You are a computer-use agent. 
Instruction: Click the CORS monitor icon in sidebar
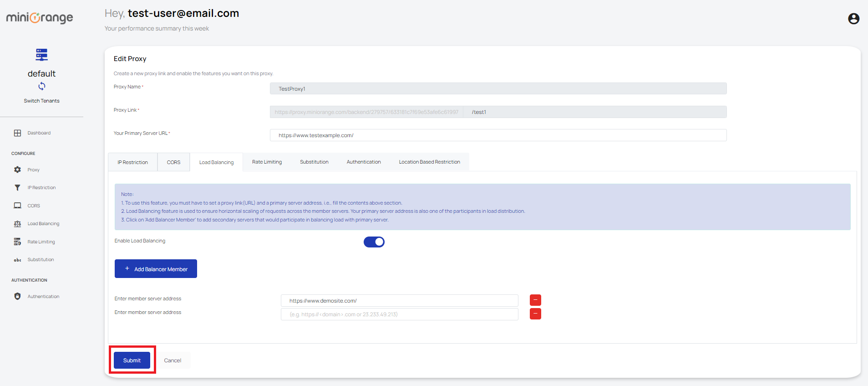click(17, 206)
